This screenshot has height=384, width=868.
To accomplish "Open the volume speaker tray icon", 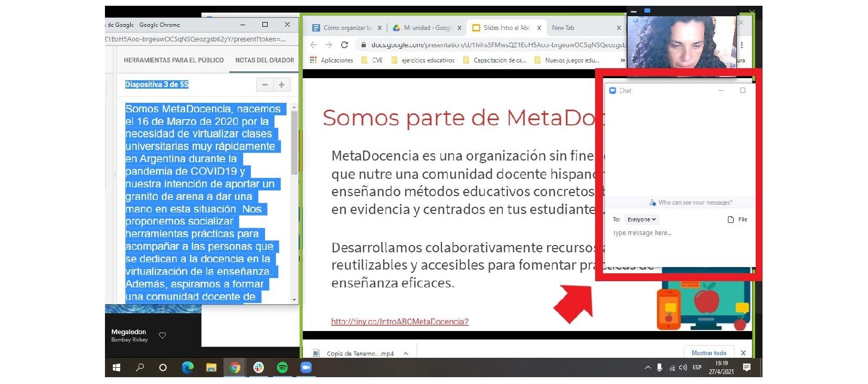I will tap(683, 368).
